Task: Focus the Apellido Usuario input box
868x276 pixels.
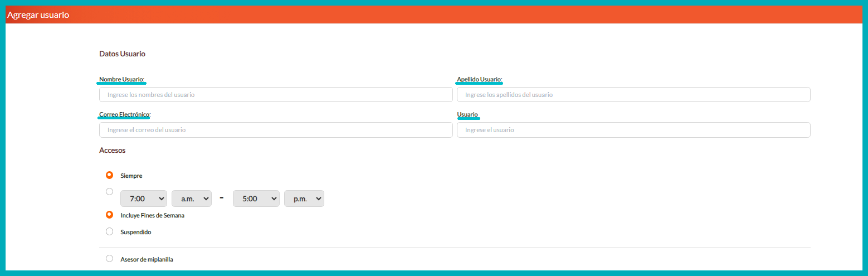Action: [633, 95]
